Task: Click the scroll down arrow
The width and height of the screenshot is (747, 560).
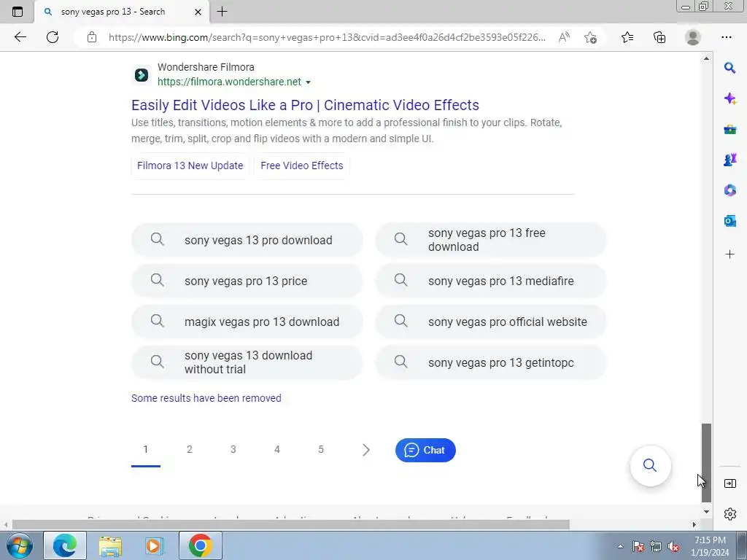Action: click(706, 512)
